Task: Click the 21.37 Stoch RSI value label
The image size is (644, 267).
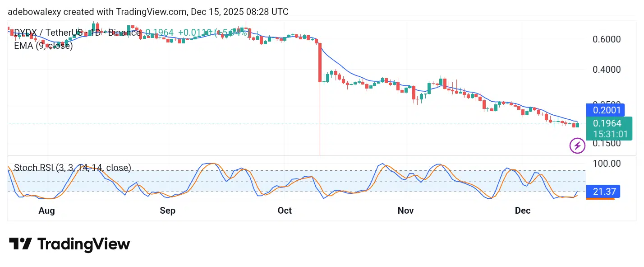Action: coord(604,192)
